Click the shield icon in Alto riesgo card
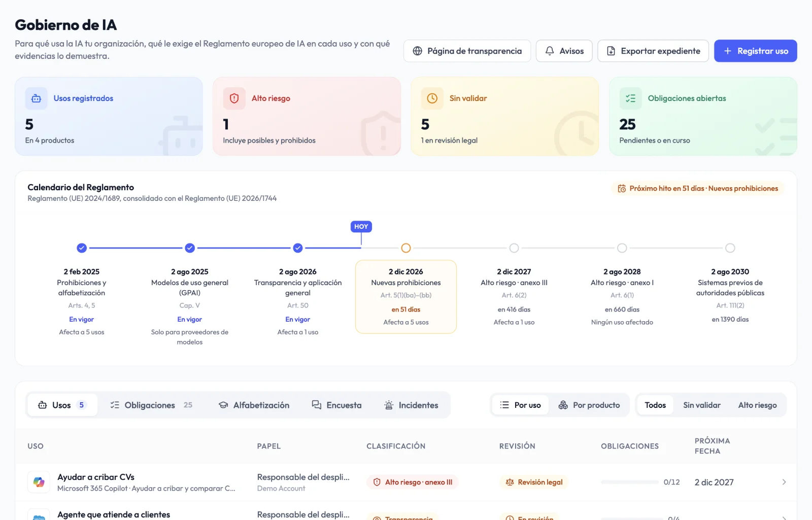Viewport: 812px width, 520px height. [234, 98]
